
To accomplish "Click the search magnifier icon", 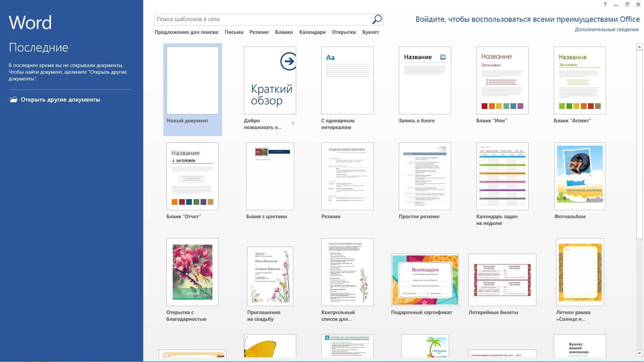I will (377, 19).
